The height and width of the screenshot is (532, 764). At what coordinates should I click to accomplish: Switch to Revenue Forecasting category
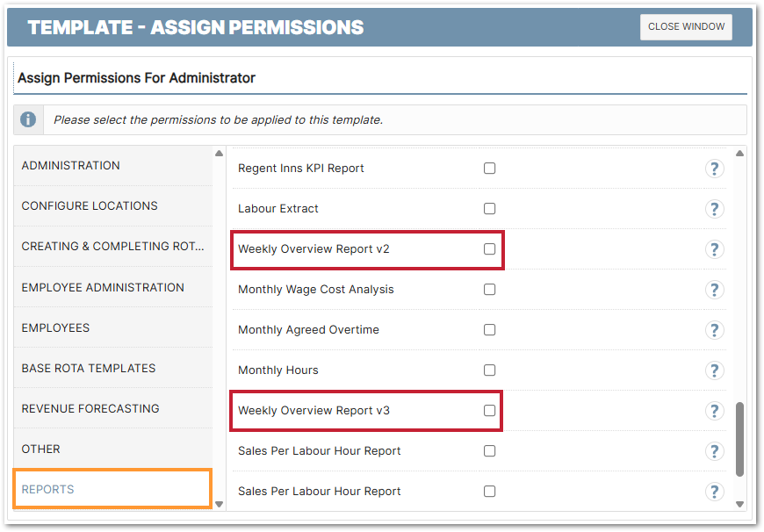112,408
